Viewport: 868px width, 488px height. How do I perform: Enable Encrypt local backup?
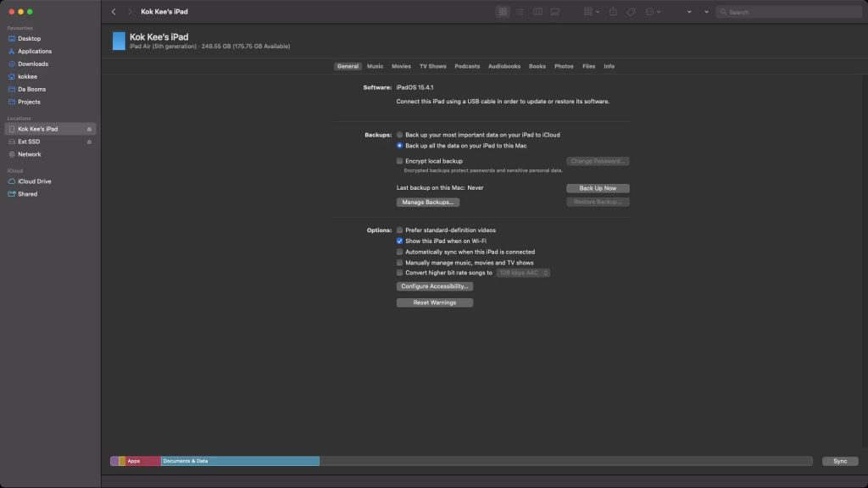tap(400, 161)
